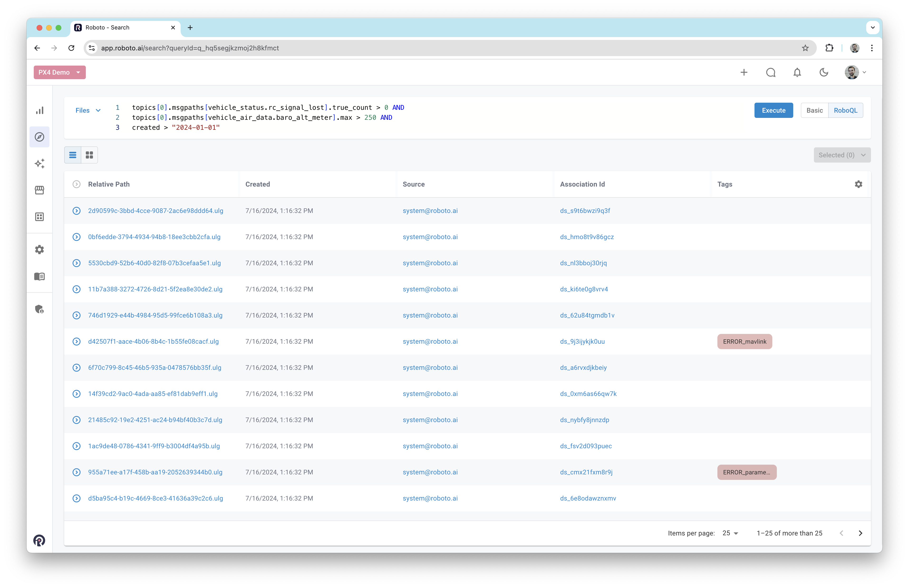Switch to list view layout
This screenshot has width=909, height=588.
(x=73, y=155)
